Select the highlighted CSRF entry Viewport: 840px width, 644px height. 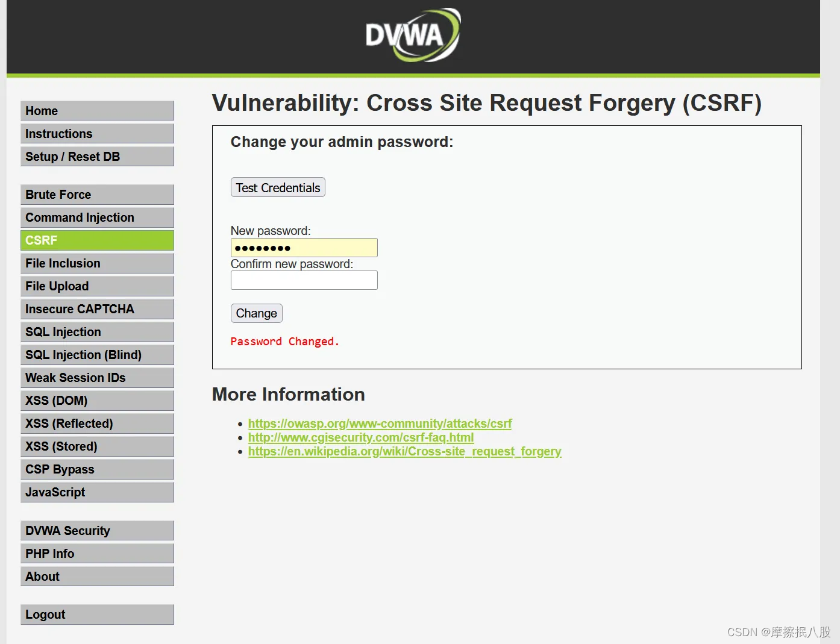(96, 240)
